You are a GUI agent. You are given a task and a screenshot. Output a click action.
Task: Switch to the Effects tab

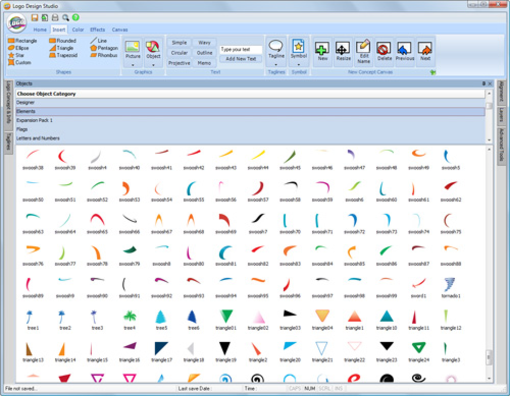97,30
